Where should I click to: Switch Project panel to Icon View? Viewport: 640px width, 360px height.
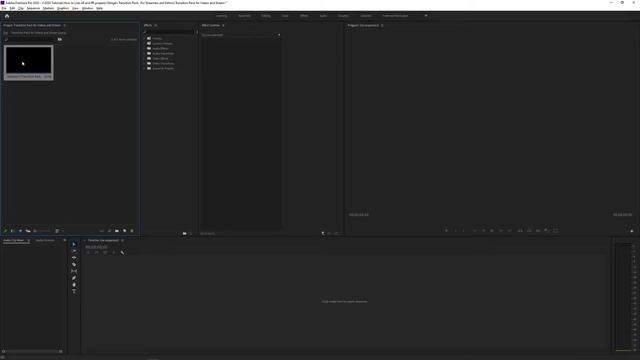click(x=20, y=231)
